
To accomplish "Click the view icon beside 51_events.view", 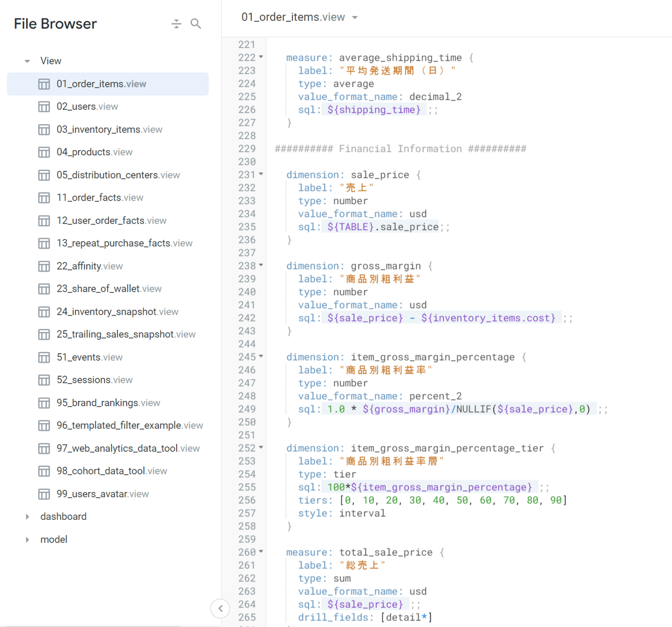I will tap(44, 357).
